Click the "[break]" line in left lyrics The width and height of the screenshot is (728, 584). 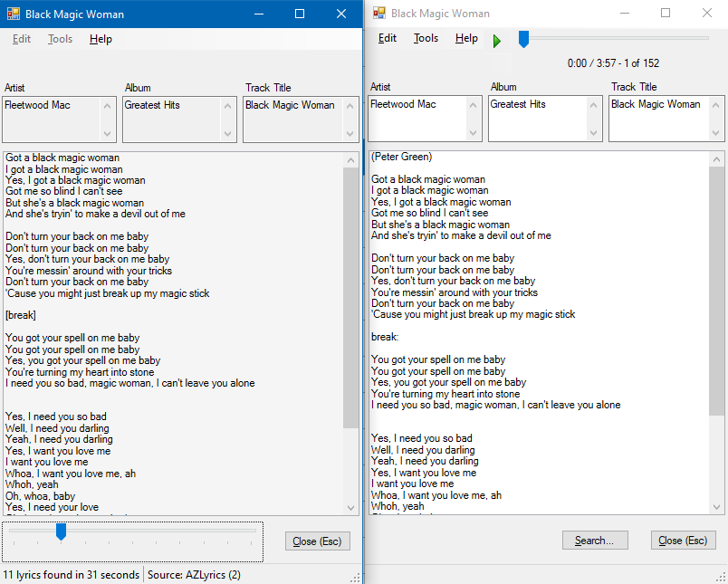coord(21,315)
